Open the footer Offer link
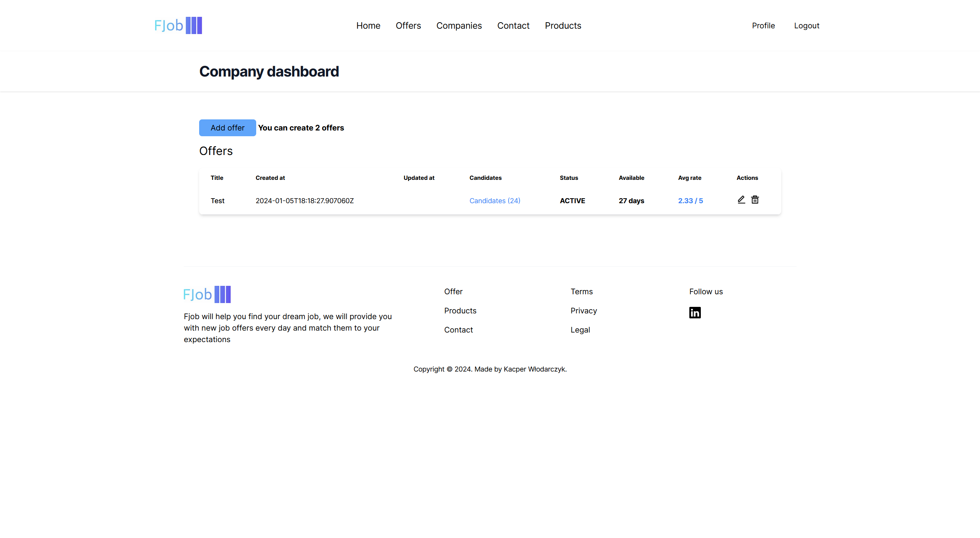The height and width of the screenshot is (538, 980). point(453,292)
